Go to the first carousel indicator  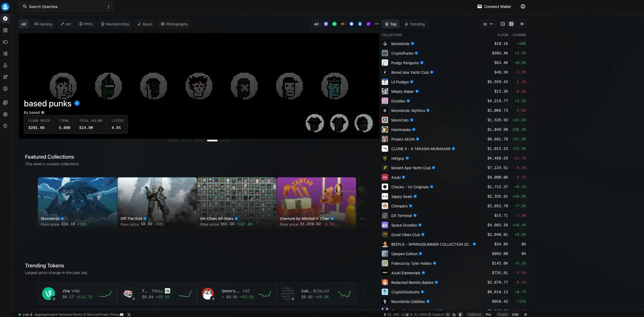(173, 141)
